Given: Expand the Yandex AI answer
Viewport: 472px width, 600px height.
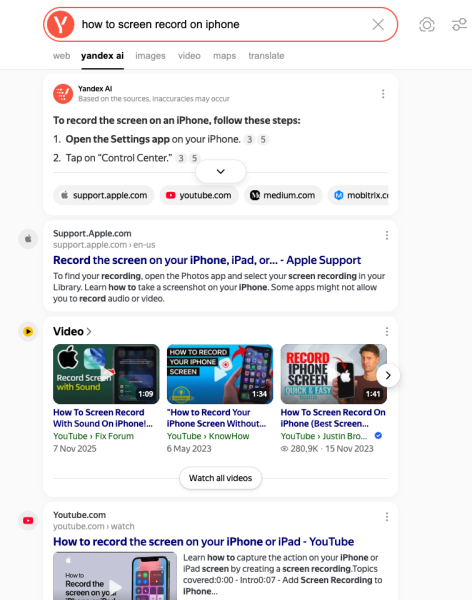Looking at the screenshot, I should click(220, 171).
